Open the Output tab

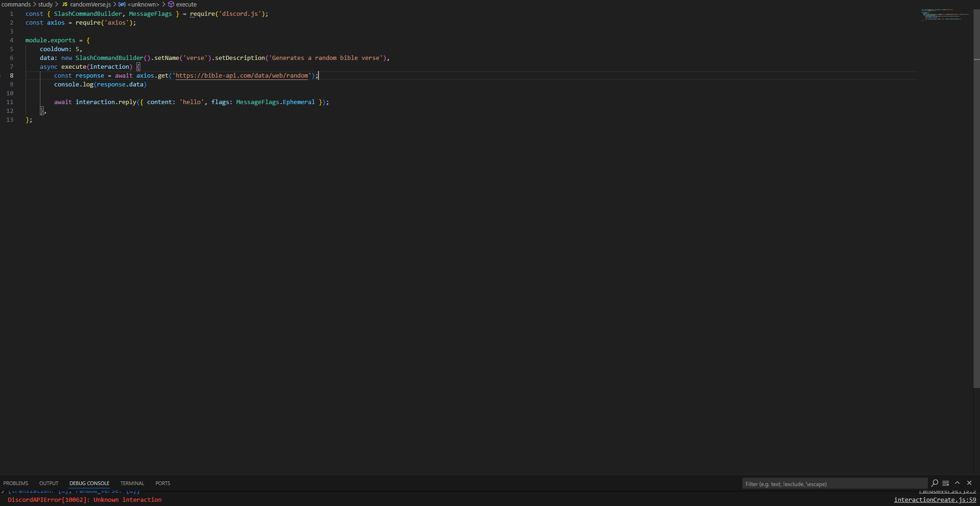49,483
